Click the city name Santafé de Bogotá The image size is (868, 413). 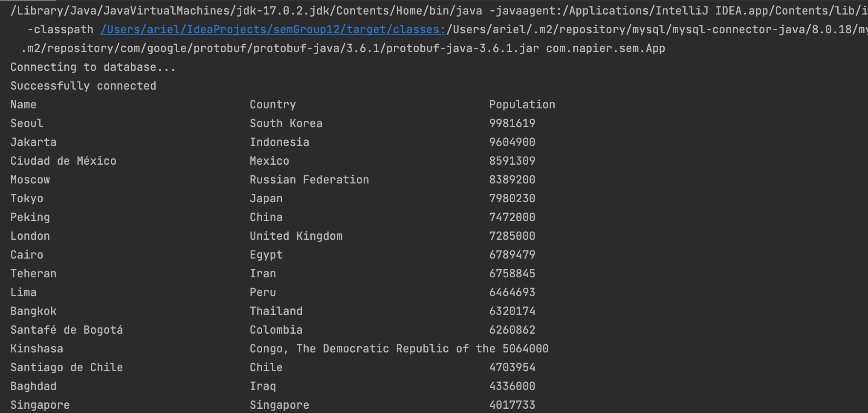pyautogui.click(x=67, y=330)
